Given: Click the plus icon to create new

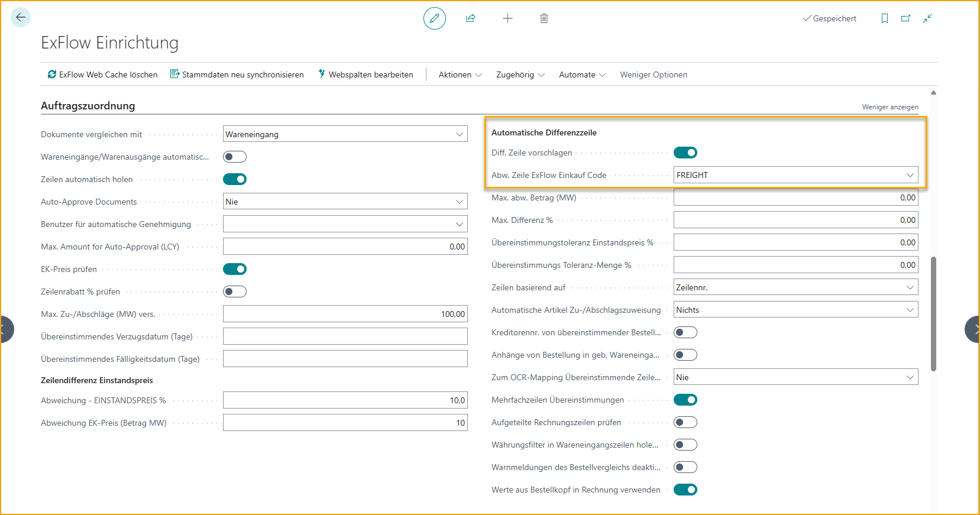Looking at the screenshot, I should click(x=507, y=18).
